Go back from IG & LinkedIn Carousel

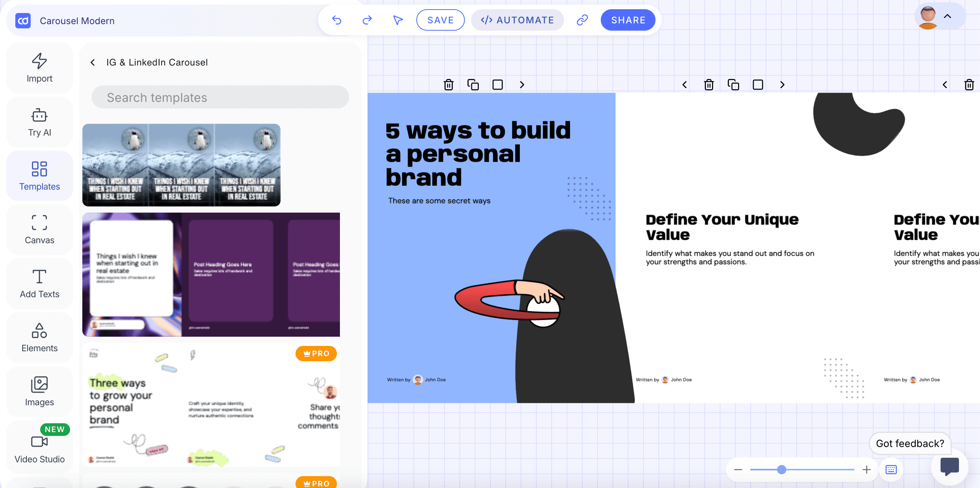[x=93, y=62]
